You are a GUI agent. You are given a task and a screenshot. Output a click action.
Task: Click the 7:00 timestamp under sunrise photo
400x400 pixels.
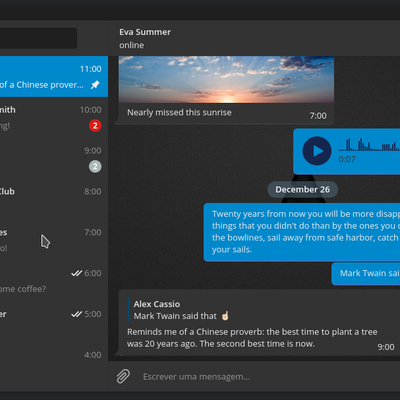point(318,116)
